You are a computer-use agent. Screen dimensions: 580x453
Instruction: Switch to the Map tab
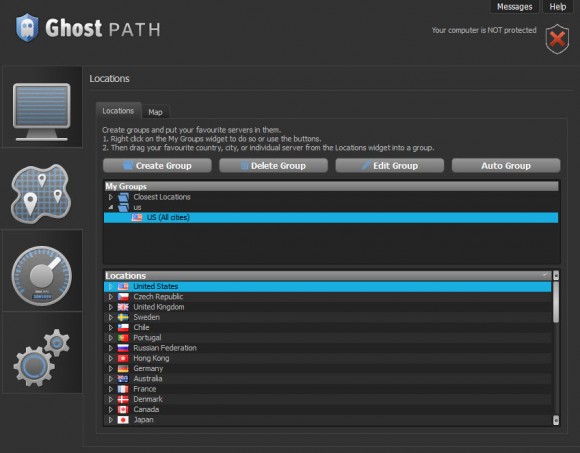coord(155,112)
